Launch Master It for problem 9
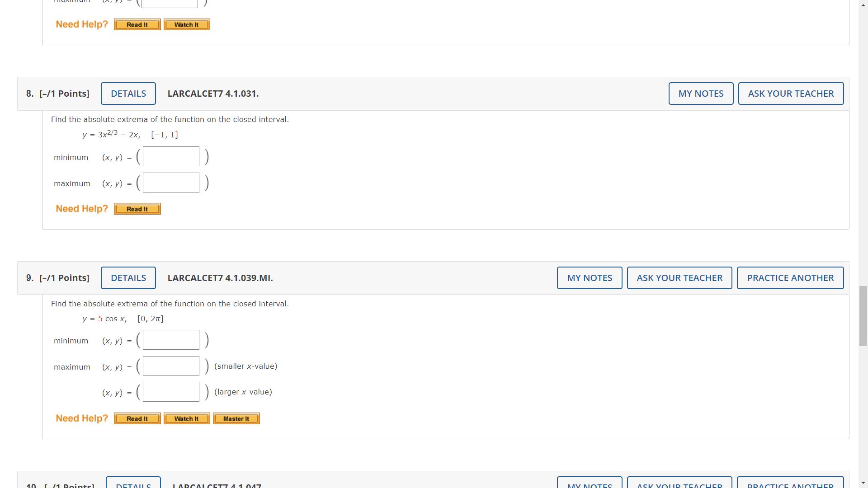 (236, 418)
